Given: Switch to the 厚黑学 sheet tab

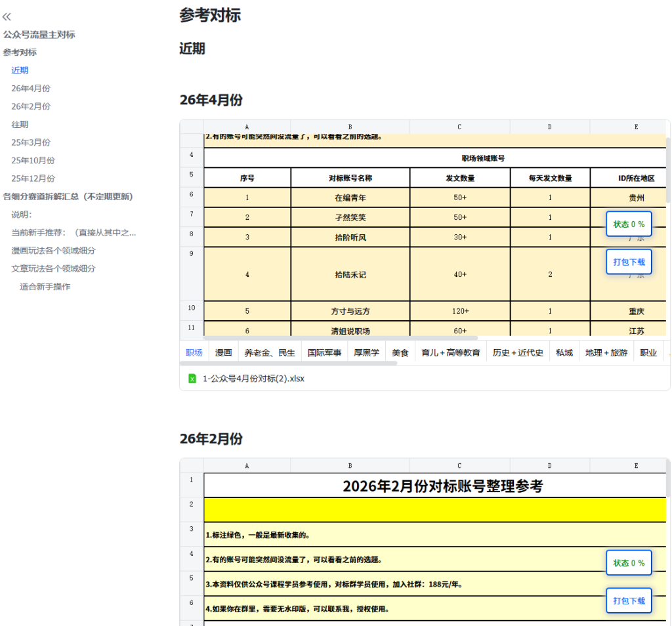Looking at the screenshot, I should (x=366, y=352).
